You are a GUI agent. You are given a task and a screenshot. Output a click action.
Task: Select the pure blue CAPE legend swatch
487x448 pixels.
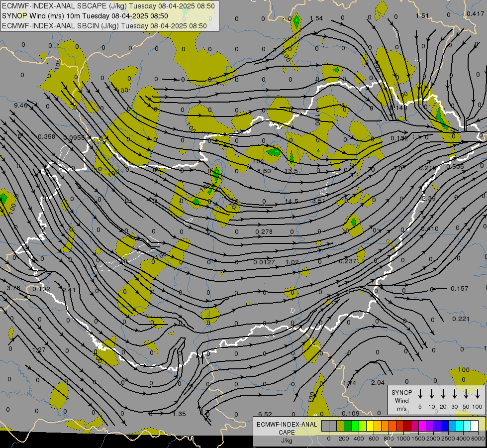[444, 426]
